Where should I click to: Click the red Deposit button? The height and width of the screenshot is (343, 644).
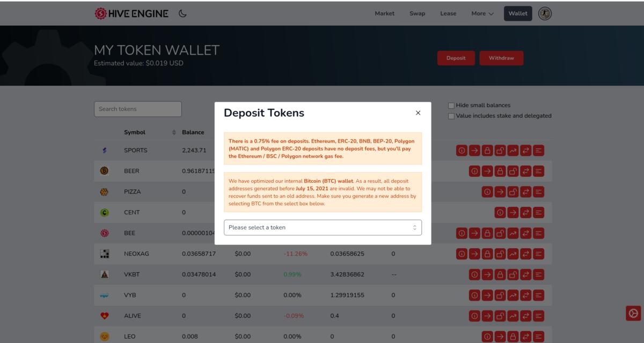coord(456,58)
